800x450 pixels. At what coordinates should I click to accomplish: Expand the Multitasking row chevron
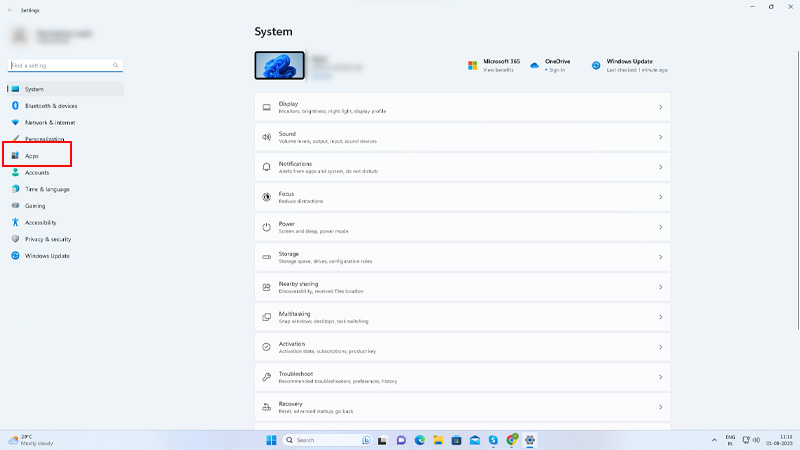click(x=660, y=317)
